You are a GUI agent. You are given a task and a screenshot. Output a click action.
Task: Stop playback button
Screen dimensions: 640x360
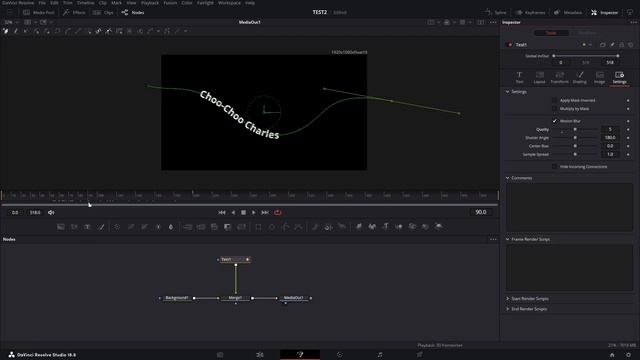tap(243, 213)
